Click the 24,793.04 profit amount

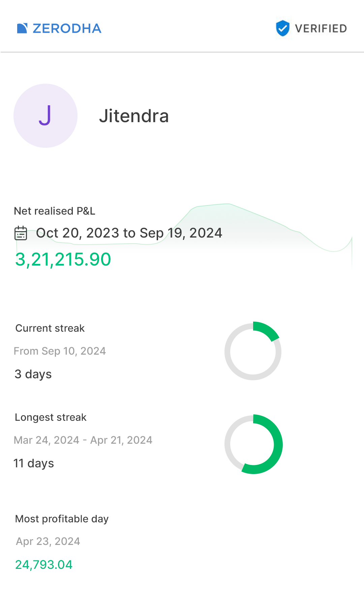click(44, 564)
